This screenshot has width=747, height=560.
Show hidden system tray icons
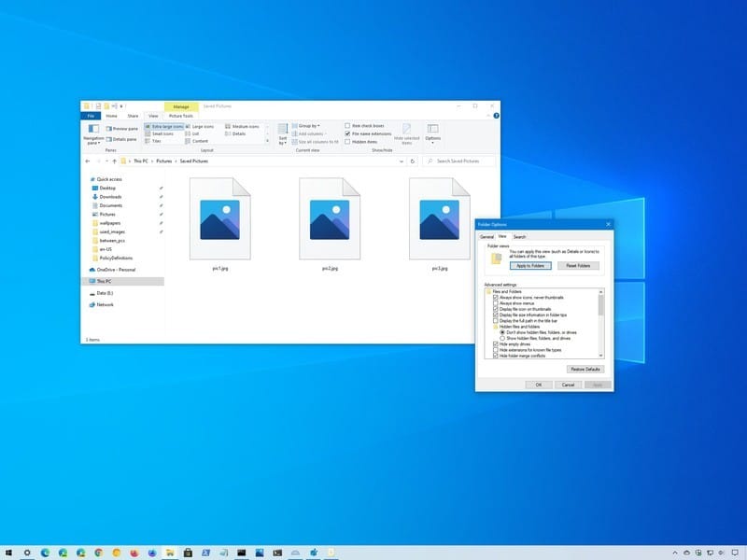point(674,553)
